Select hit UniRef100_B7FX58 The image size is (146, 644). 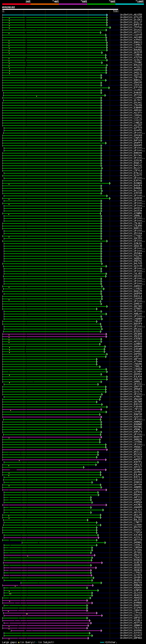[x=131, y=87]
